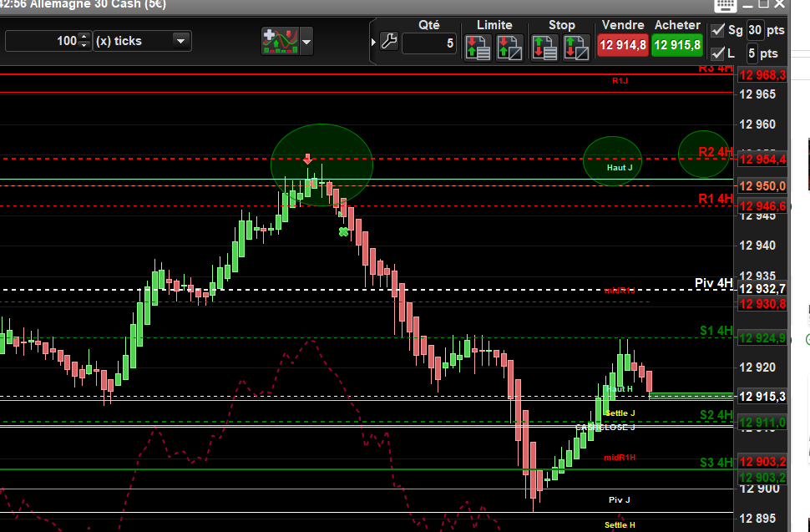
Task: Click the Stop column heading
Action: [x=561, y=25]
